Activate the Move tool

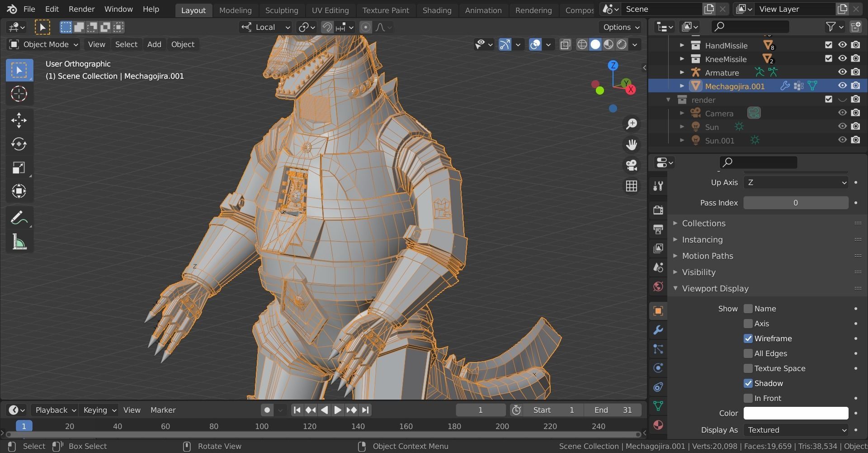point(19,120)
